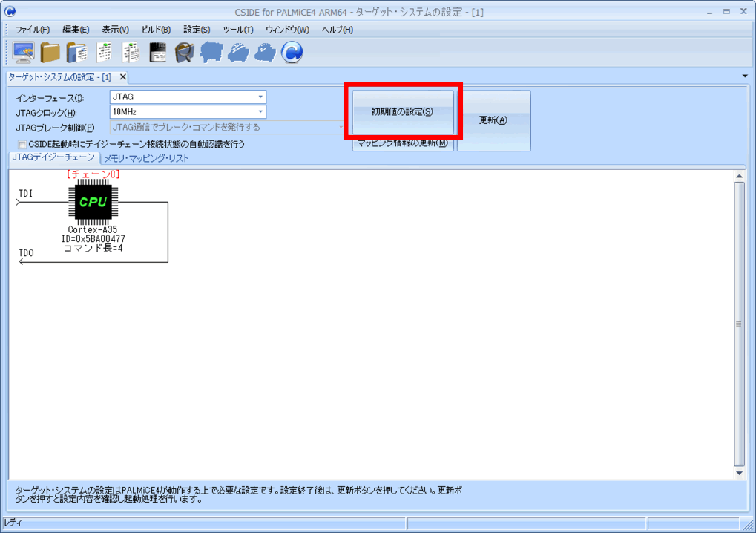Click the folder with document toolbar icon

[x=76, y=52]
